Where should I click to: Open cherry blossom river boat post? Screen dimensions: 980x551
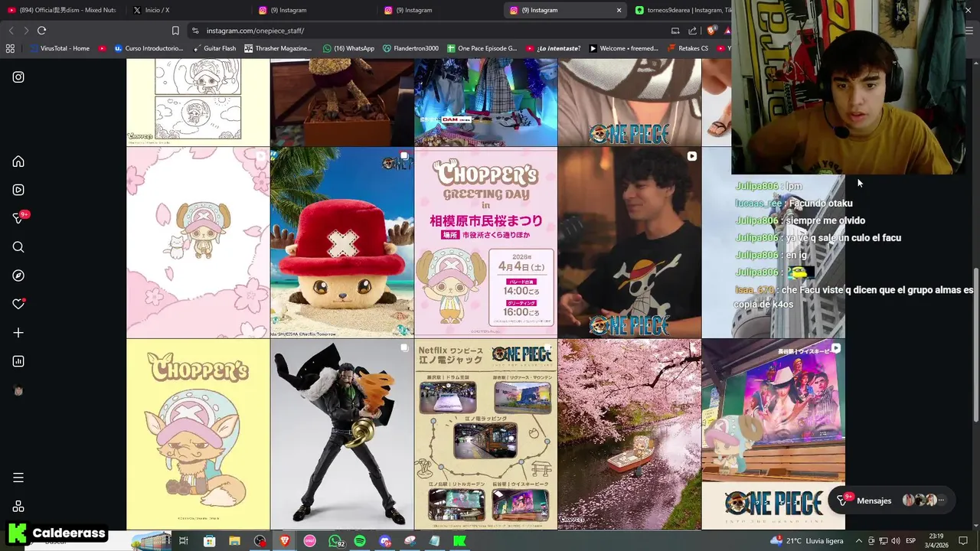(x=629, y=435)
